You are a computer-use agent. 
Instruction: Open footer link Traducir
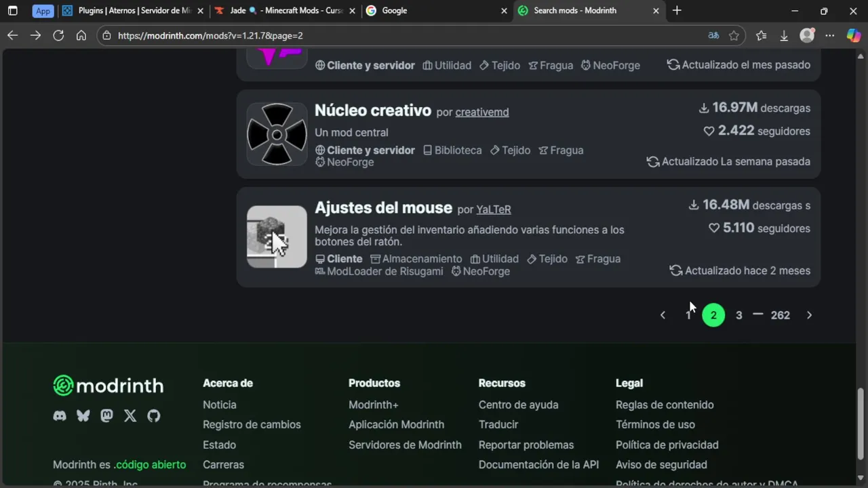coord(498,424)
